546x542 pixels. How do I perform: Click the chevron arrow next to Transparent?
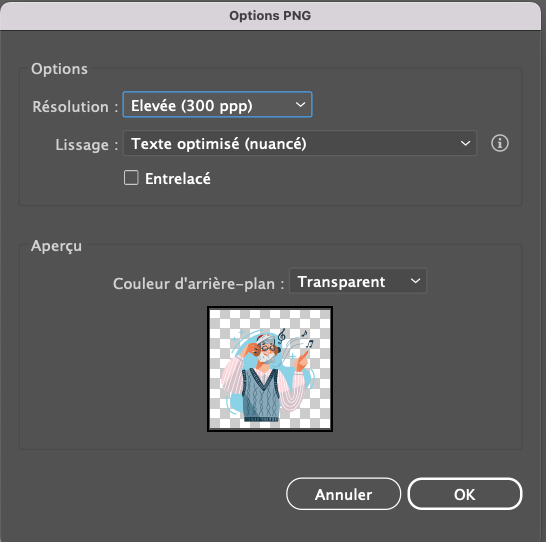(415, 281)
